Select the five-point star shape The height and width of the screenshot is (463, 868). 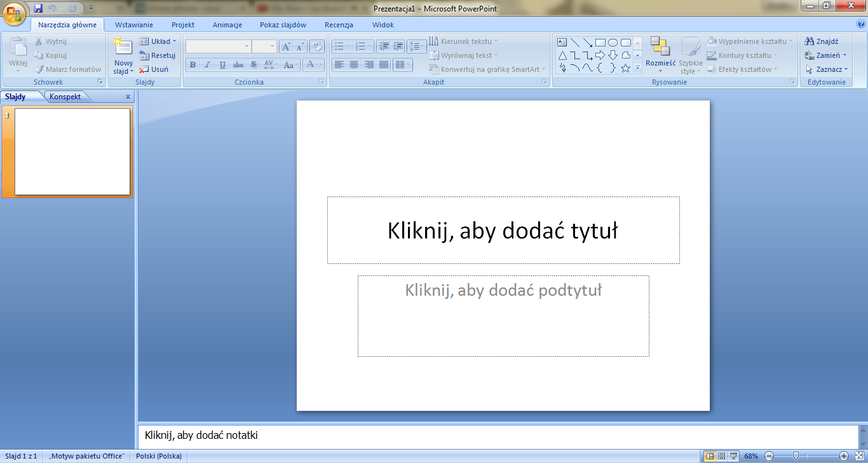pyautogui.click(x=625, y=68)
